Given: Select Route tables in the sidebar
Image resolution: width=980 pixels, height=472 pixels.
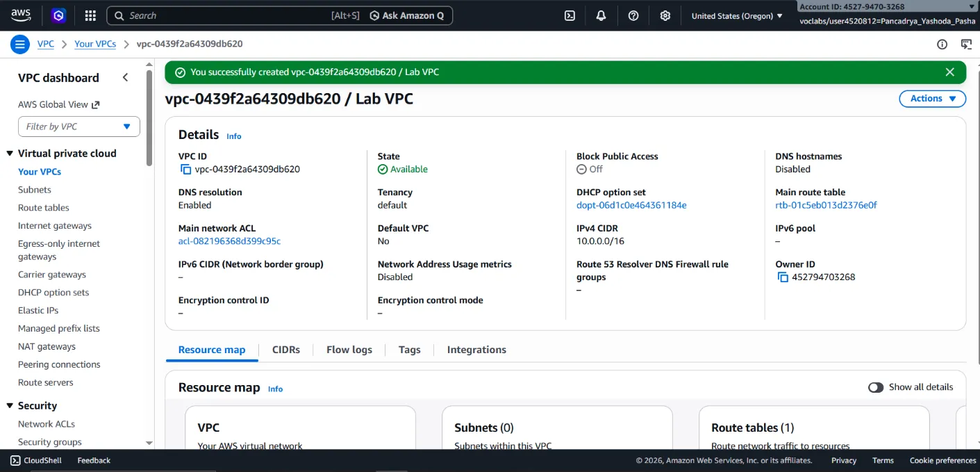Looking at the screenshot, I should [44, 207].
